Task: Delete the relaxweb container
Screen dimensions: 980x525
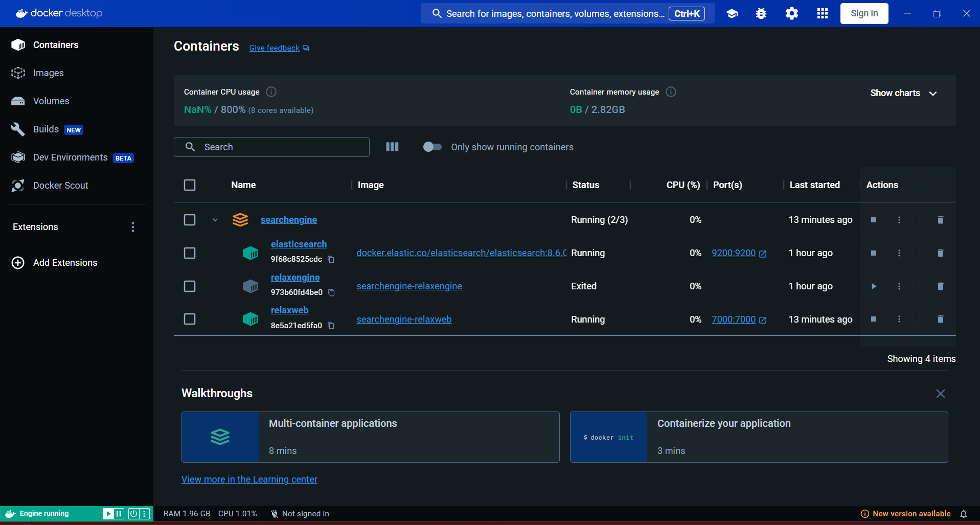Action: (x=940, y=319)
